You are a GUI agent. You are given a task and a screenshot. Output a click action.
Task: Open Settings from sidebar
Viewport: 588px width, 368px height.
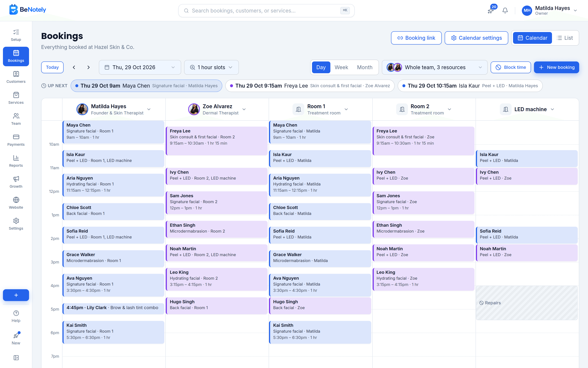coord(16,224)
